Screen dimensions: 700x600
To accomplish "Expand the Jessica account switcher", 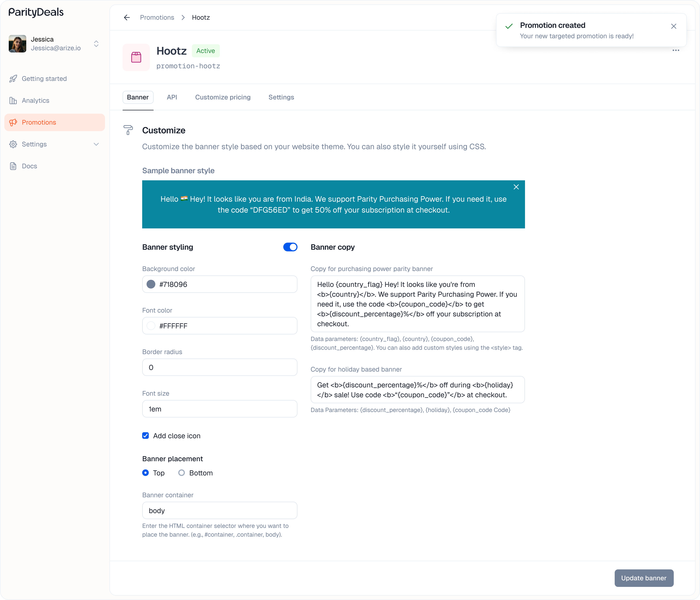I will point(96,44).
